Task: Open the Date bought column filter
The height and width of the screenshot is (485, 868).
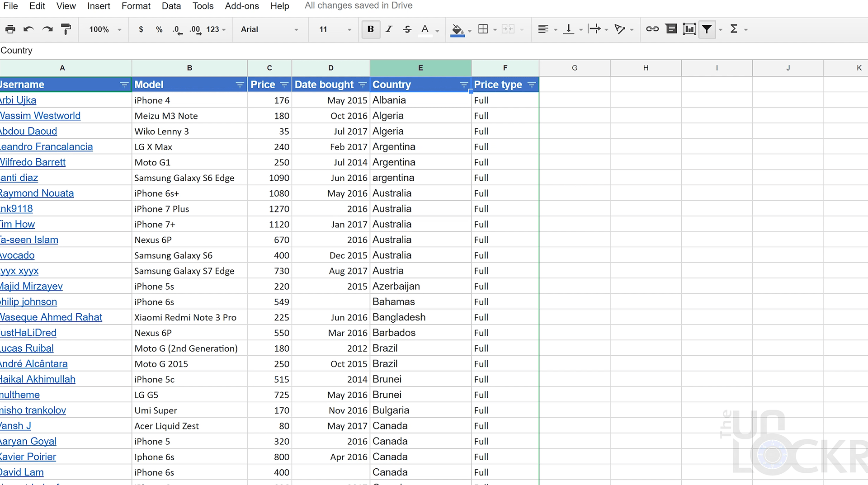Action: click(x=363, y=85)
